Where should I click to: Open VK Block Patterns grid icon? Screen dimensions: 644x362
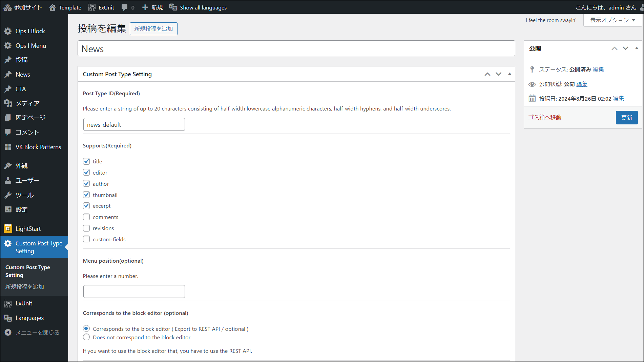point(8,147)
